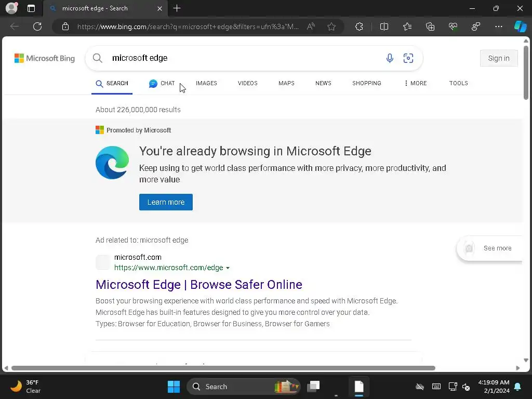This screenshot has height=399, width=532.
Task: Open the document app icon on the taskbar
Action: [359, 387]
